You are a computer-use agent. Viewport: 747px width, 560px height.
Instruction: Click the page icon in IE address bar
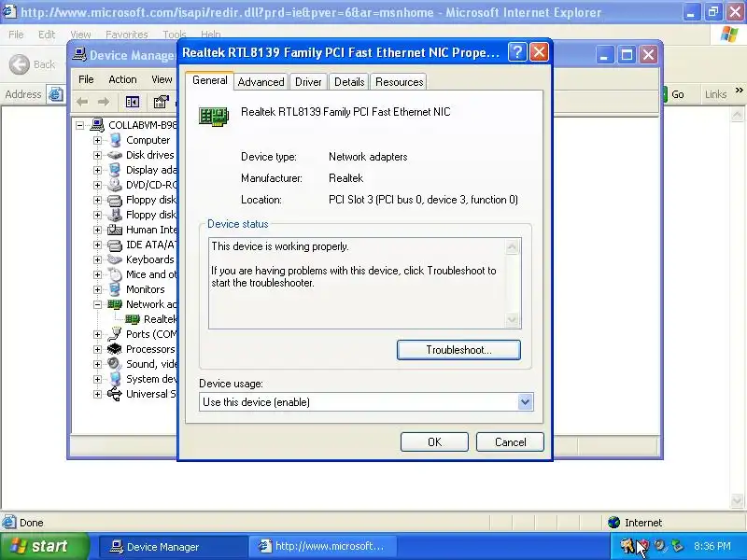click(55, 94)
